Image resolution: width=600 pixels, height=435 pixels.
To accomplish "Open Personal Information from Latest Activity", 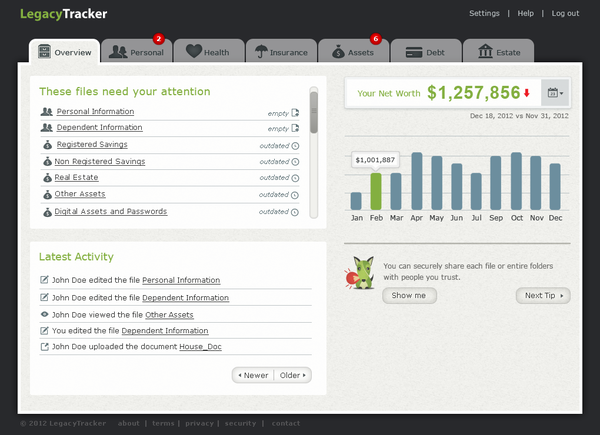I will click(x=181, y=280).
